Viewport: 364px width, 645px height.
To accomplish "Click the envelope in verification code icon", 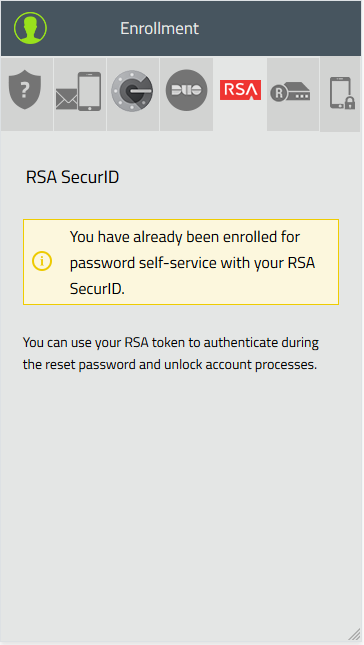I will 66,99.
